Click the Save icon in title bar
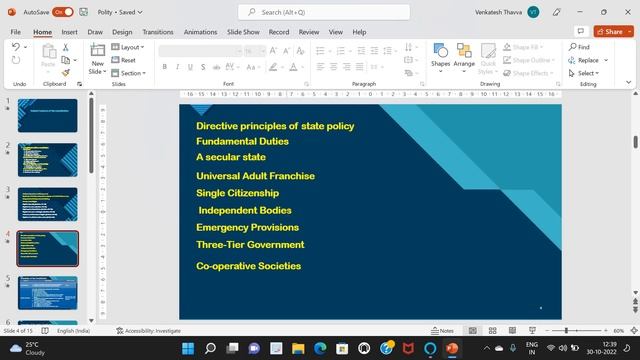640x360 pixels. (84, 12)
